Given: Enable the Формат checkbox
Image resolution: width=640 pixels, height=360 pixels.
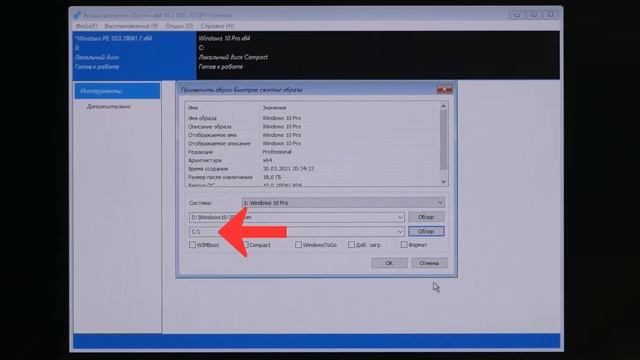Looking at the screenshot, I should (x=404, y=245).
